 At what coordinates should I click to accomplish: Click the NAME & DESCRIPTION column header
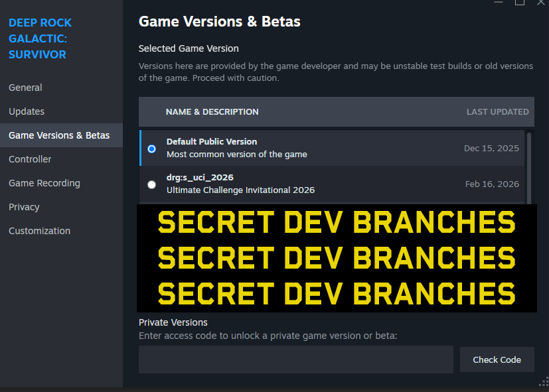[212, 111]
